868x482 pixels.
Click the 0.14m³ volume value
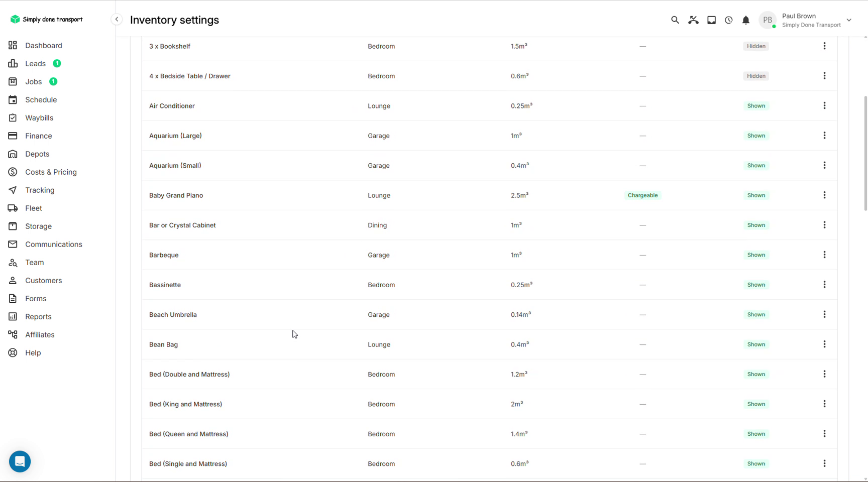pyautogui.click(x=521, y=315)
